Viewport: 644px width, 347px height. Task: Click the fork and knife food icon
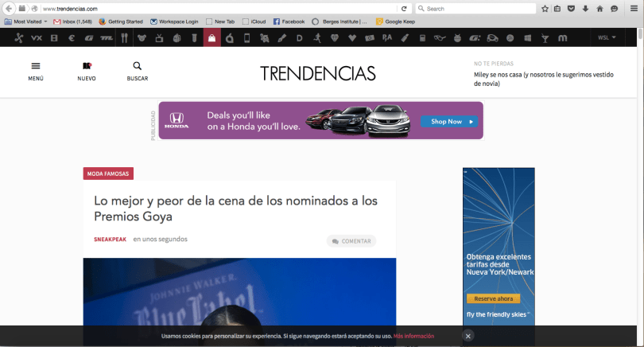[125, 38]
